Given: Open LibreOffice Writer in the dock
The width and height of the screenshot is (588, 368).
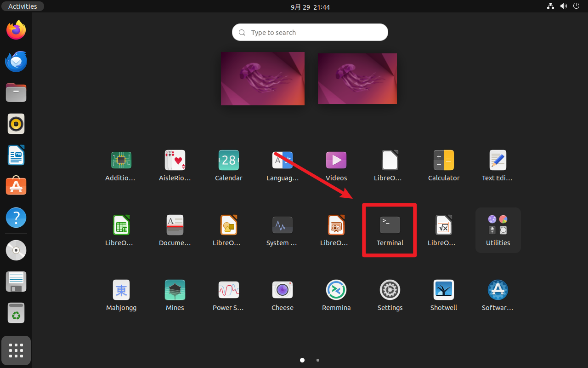Looking at the screenshot, I should [16, 155].
